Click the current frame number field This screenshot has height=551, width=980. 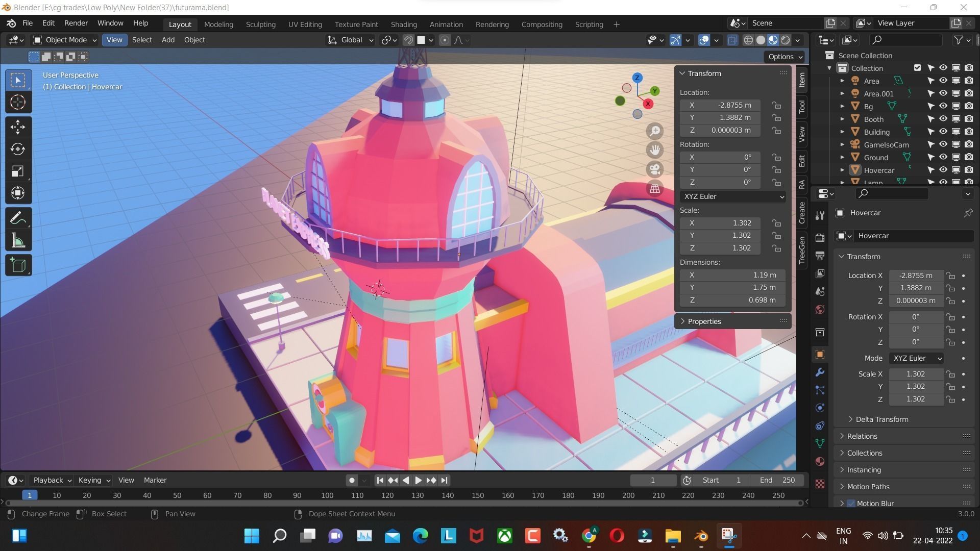pyautogui.click(x=653, y=480)
